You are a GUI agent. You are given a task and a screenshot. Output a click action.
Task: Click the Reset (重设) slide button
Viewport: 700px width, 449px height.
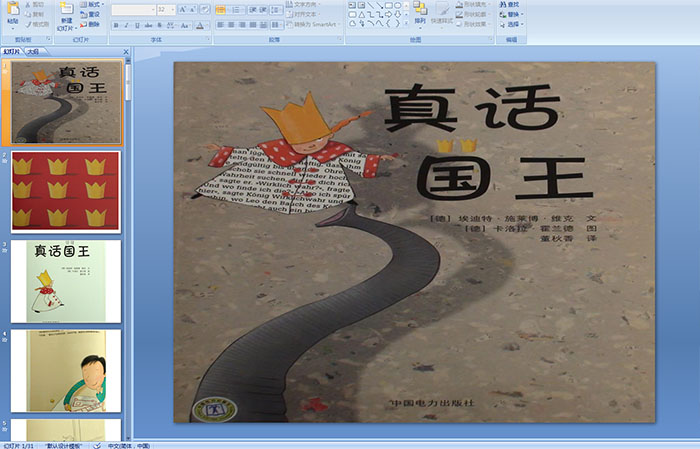pyautogui.click(x=90, y=14)
